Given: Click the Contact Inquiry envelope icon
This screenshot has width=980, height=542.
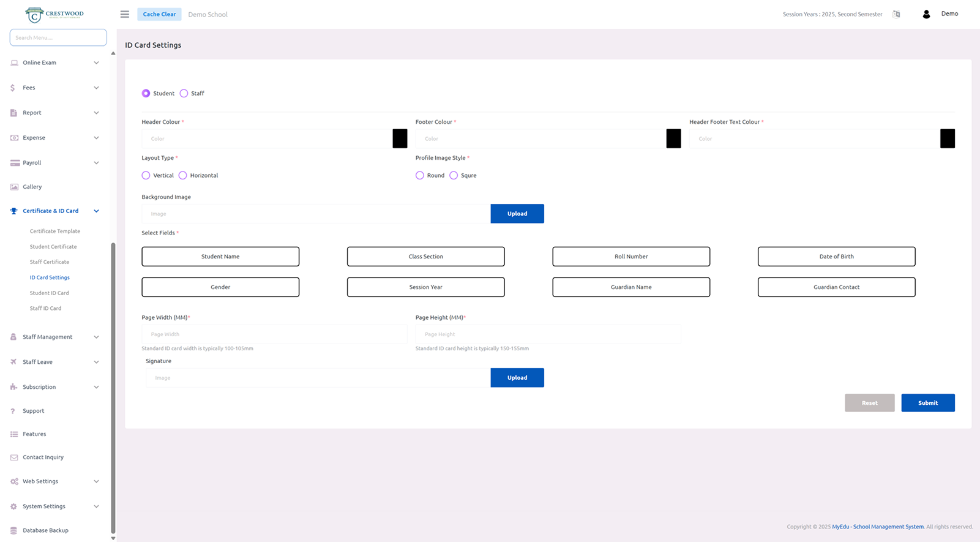Looking at the screenshot, I should pyautogui.click(x=14, y=457).
